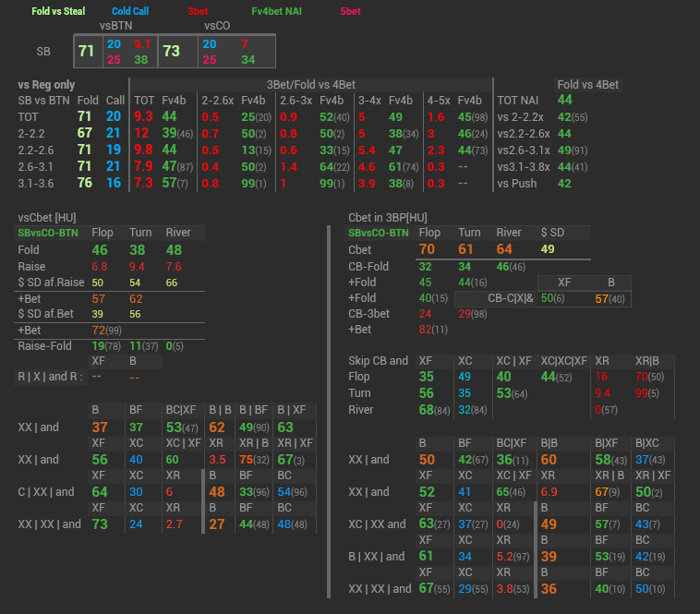Click the $ SD value 49
Viewport: 700px width, 614px height.
click(548, 249)
